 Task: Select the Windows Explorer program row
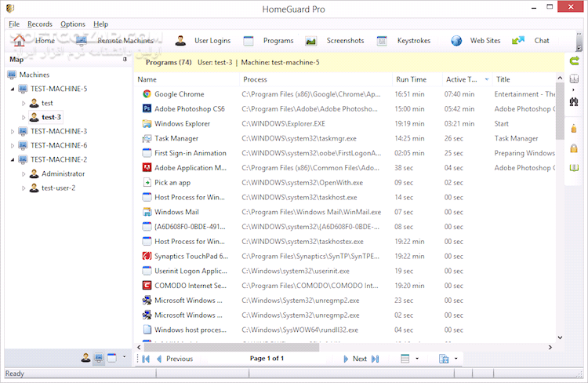pyautogui.click(x=345, y=123)
